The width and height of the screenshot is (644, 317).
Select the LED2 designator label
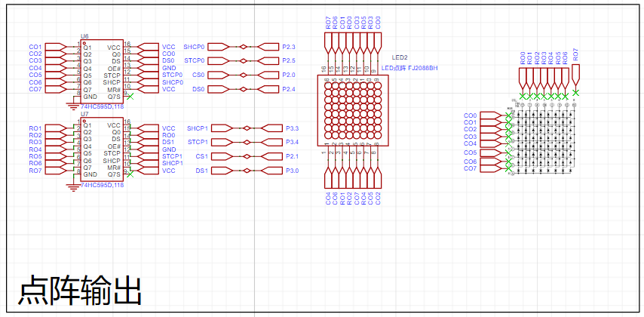click(x=400, y=57)
